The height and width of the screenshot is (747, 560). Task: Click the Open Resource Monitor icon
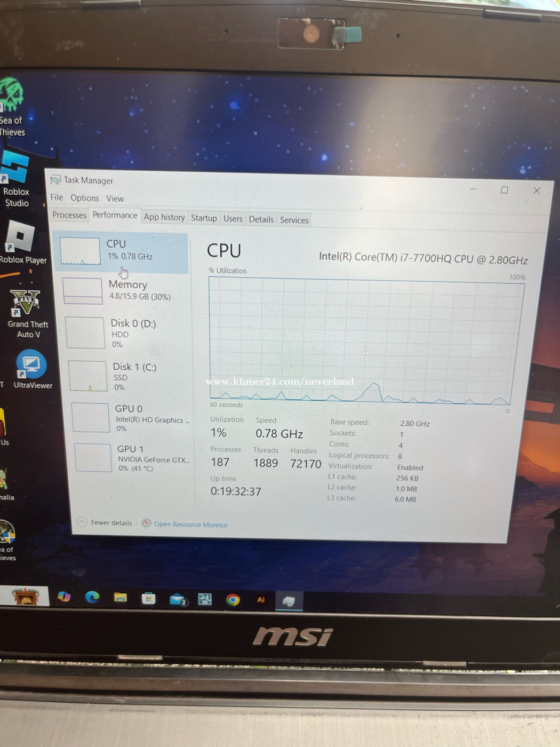146,523
